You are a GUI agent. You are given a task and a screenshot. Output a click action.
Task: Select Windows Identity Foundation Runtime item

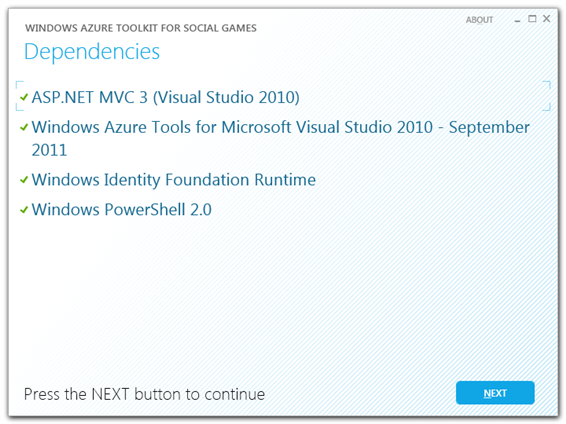coord(173,180)
